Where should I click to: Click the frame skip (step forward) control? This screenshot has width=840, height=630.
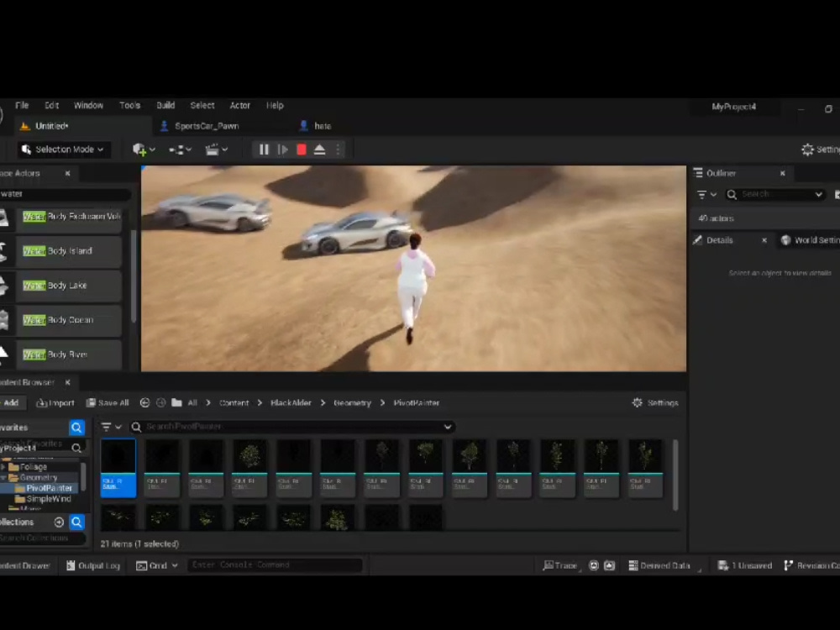tap(282, 149)
